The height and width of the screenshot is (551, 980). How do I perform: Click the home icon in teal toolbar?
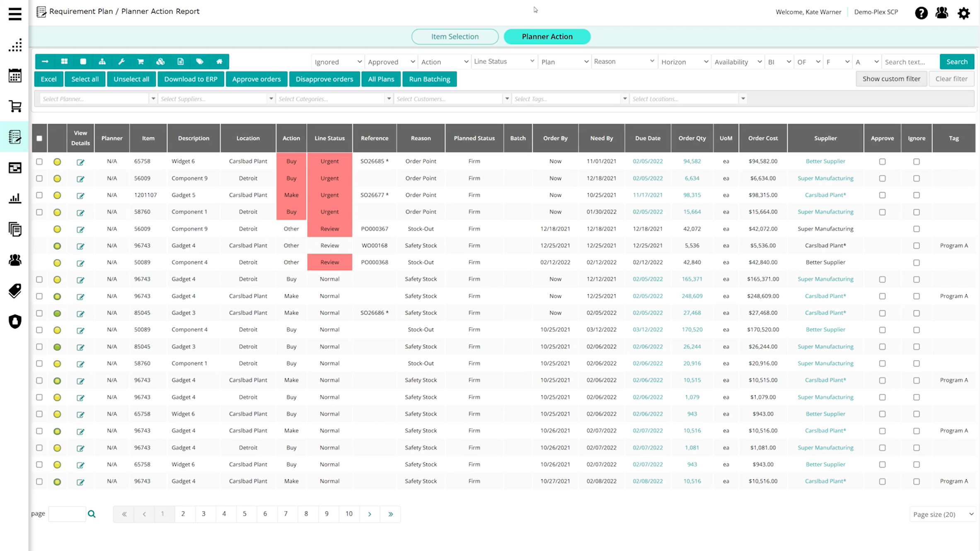(219, 62)
